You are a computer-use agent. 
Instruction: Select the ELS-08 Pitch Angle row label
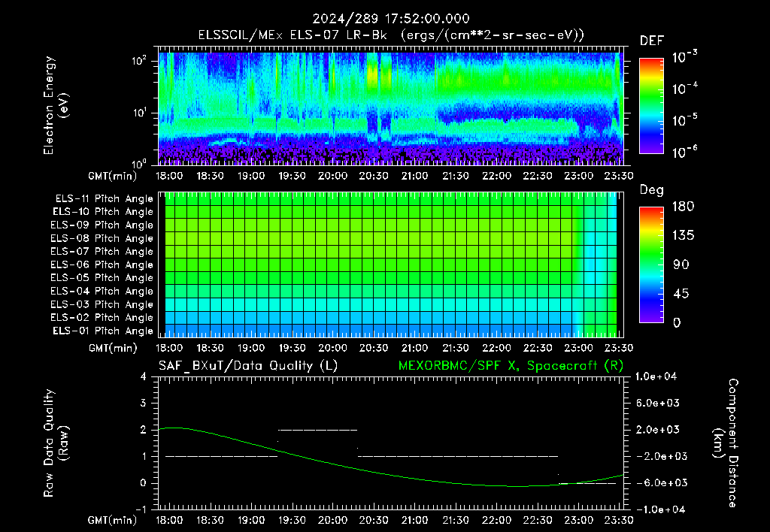pyautogui.click(x=102, y=238)
